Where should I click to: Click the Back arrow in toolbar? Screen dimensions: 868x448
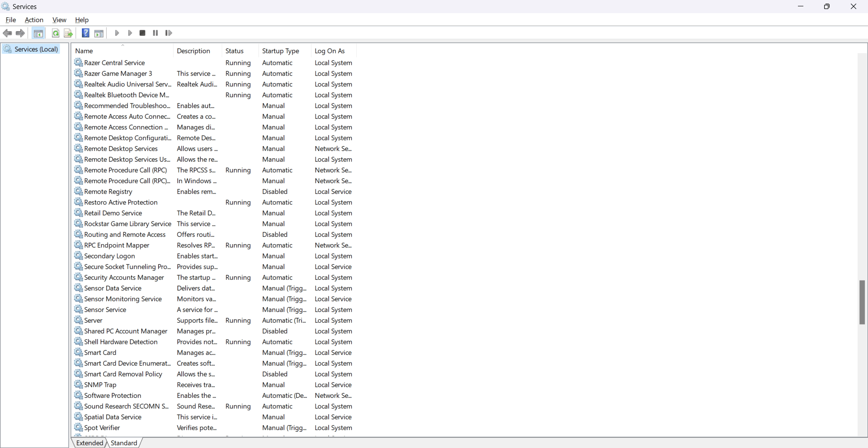[7, 33]
